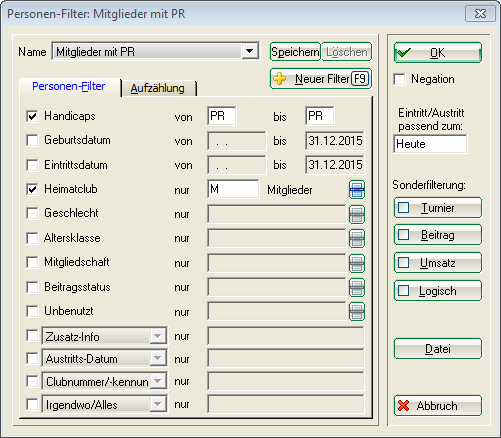Screen dimensions: 501x438
Task: Open the Unbenutzt selection list icon
Action: (357, 312)
